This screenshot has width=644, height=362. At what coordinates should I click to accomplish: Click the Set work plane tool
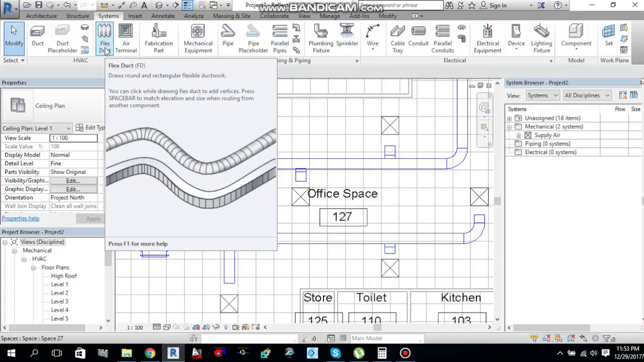tap(609, 36)
